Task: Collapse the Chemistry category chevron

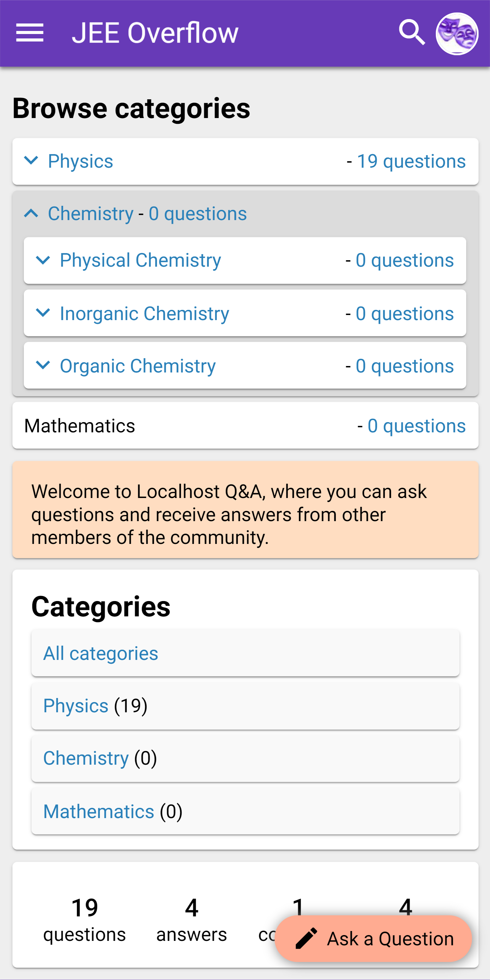Action: (31, 213)
